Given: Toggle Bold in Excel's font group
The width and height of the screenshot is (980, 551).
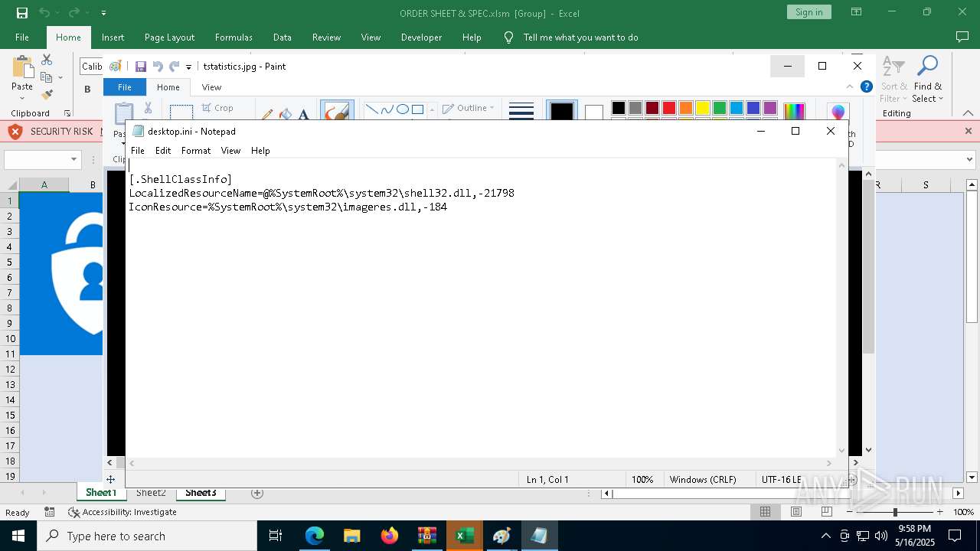Looking at the screenshot, I should click(87, 89).
